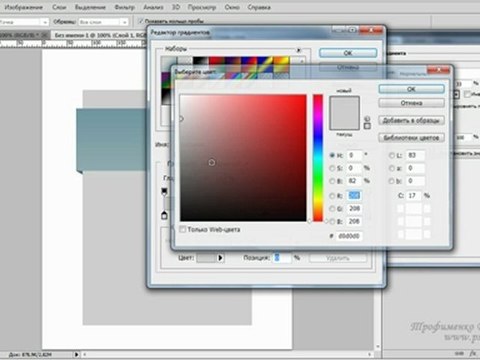Select the L lightness radio button

392,155
